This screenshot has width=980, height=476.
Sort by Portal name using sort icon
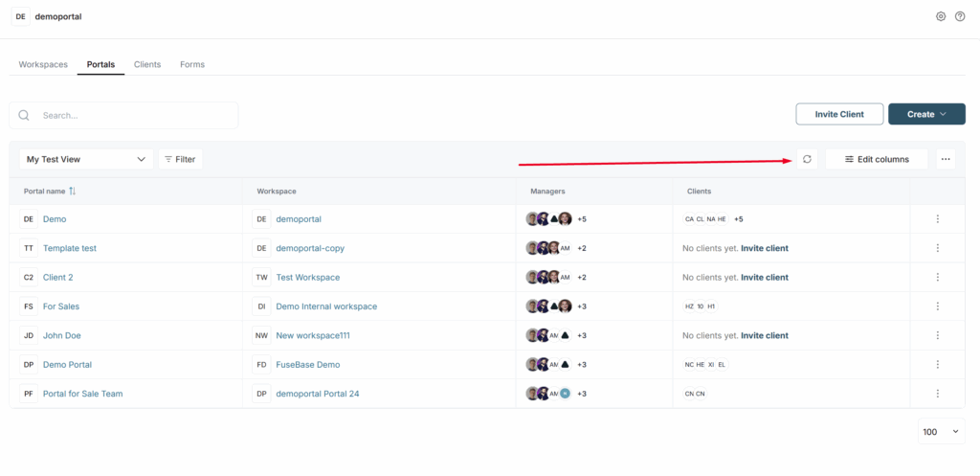tap(72, 192)
